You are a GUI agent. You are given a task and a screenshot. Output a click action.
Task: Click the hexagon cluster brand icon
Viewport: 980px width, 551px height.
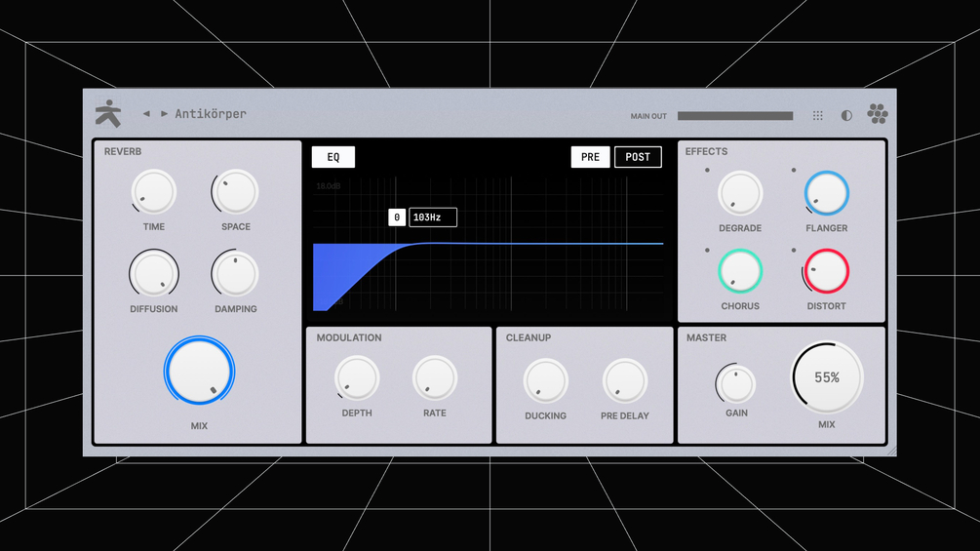click(x=878, y=114)
